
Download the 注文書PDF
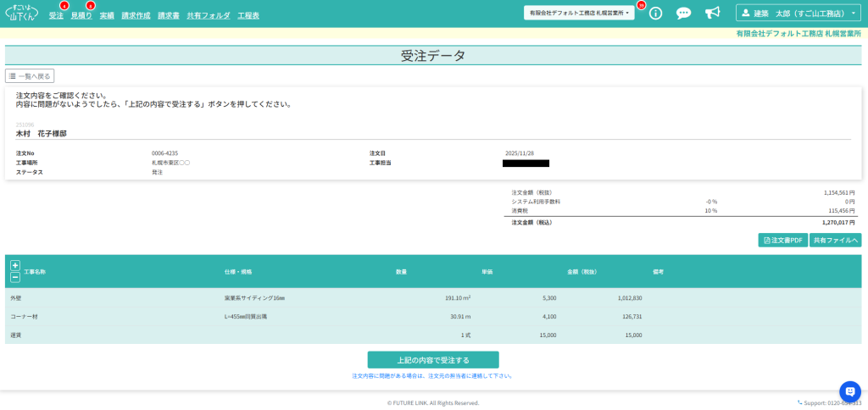[x=782, y=241]
